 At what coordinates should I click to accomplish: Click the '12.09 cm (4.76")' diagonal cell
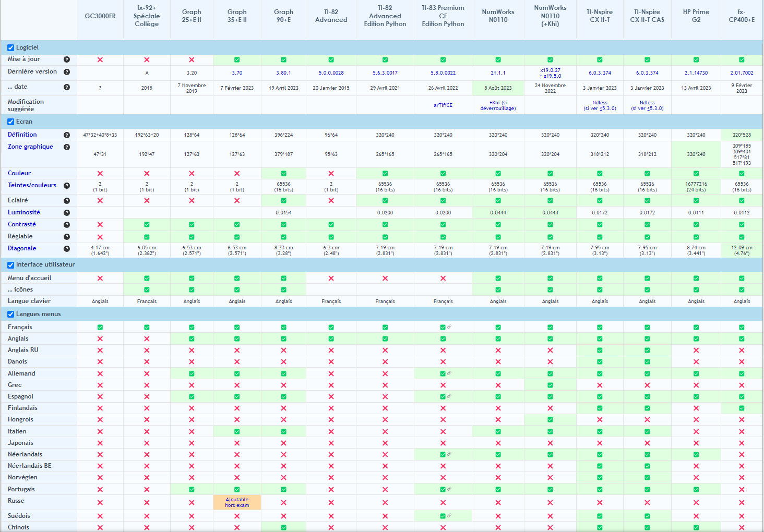[742, 251]
